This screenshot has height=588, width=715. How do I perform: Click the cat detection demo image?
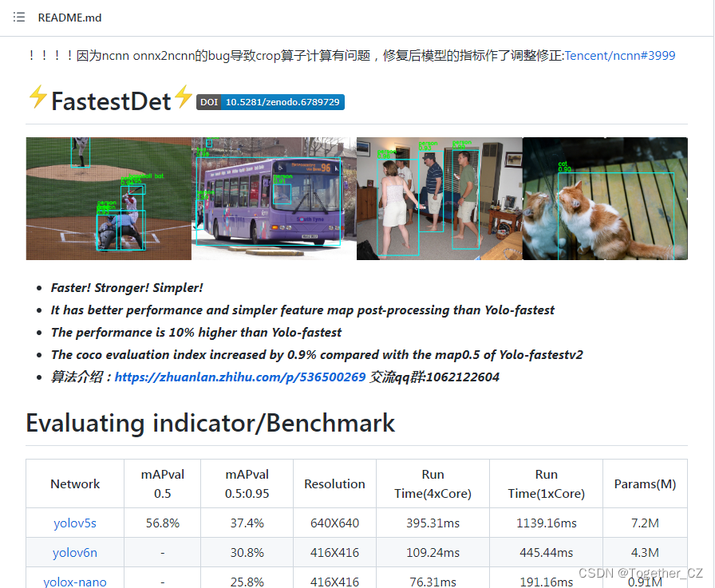[605, 199]
